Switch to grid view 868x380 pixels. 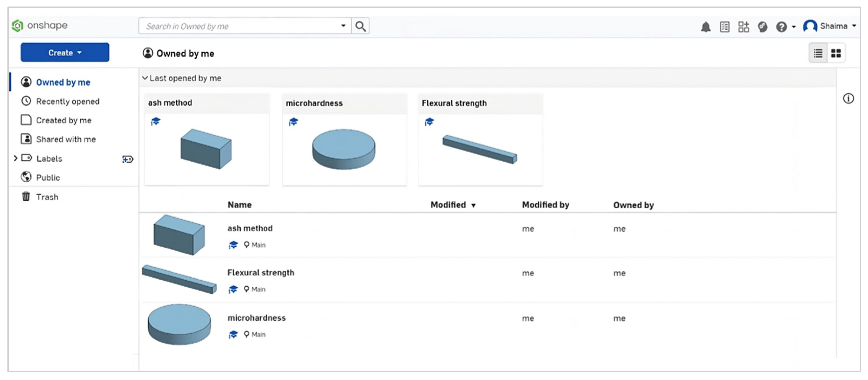[x=836, y=53]
